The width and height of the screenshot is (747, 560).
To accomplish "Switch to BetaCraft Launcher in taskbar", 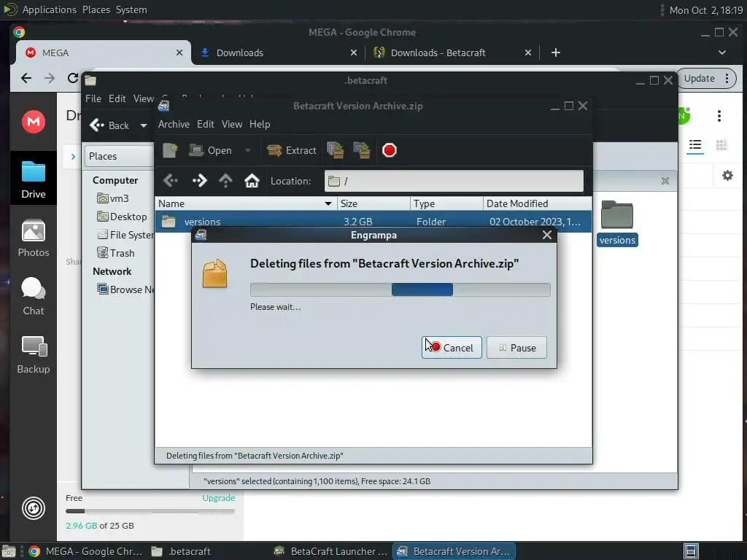I will pyautogui.click(x=331, y=551).
